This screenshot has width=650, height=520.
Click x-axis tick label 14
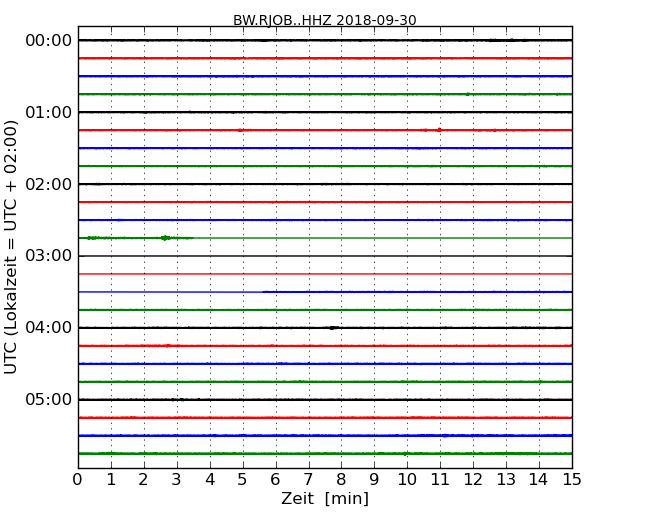click(x=539, y=479)
